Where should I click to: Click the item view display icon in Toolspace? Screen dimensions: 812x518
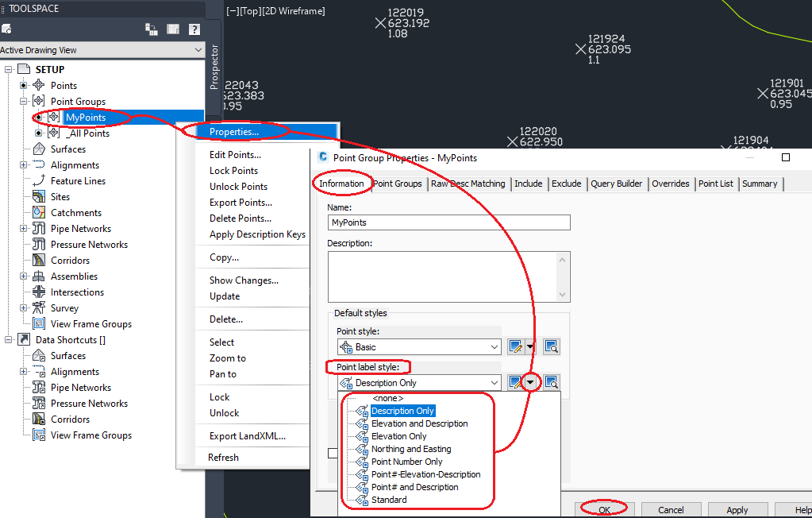171,29
